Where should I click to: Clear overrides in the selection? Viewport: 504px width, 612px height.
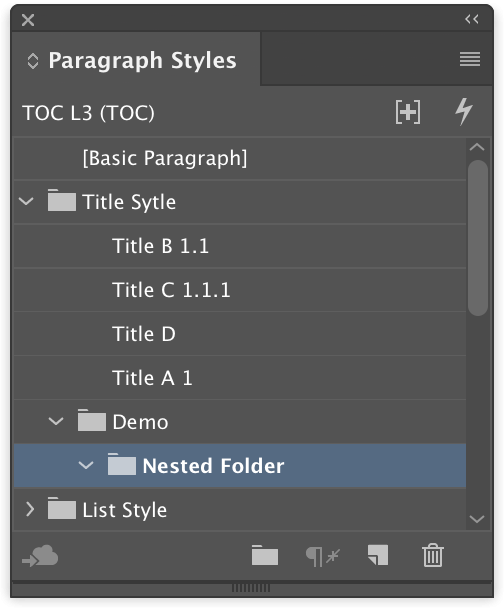coord(322,556)
